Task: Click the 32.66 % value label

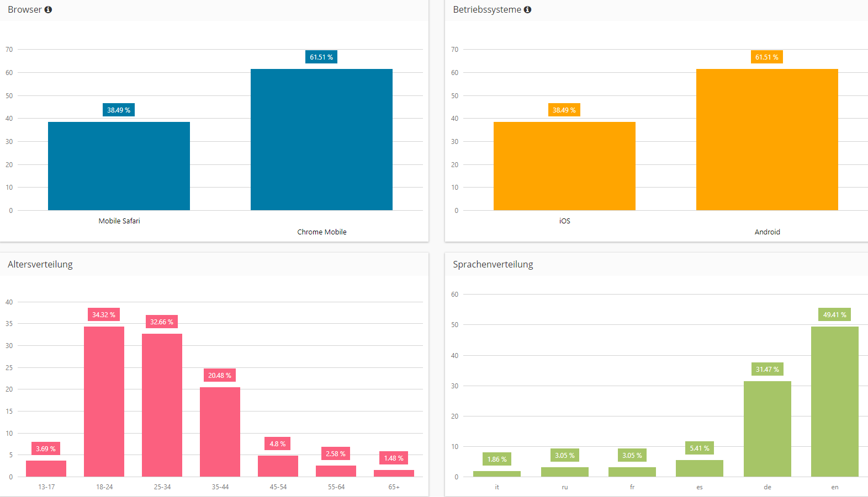Action: [x=162, y=322]
